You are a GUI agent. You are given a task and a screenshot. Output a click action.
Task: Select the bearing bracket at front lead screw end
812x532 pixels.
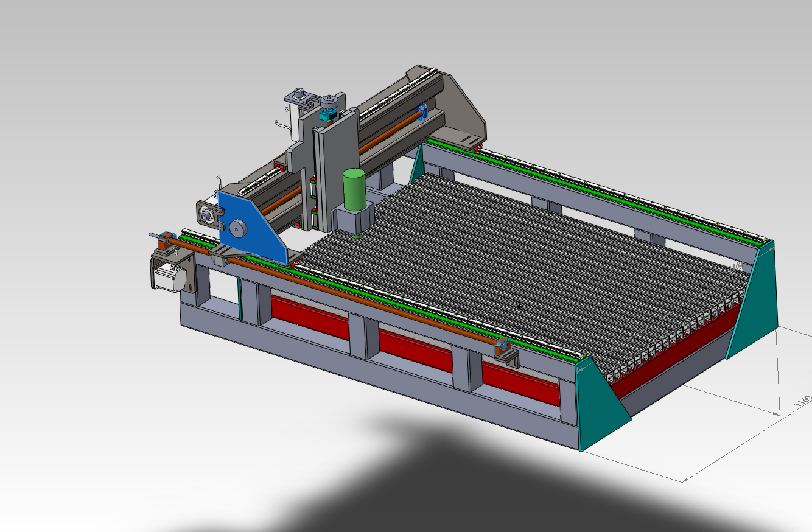(505, 352)
